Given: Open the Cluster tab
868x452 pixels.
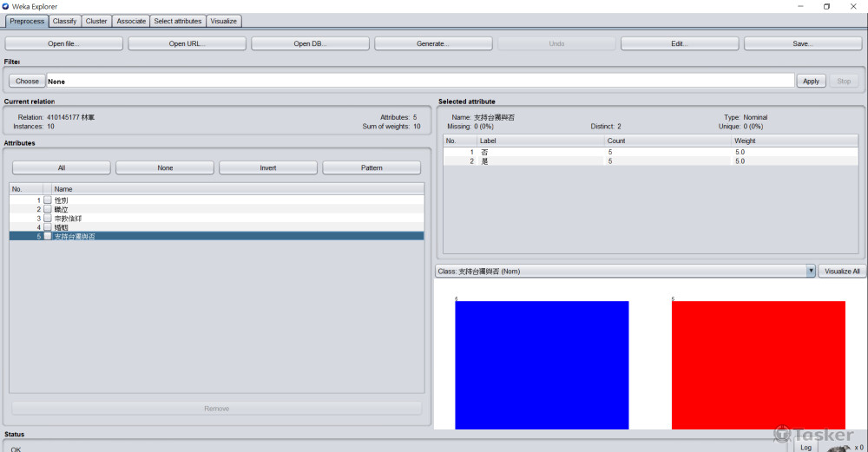Looking at the screenshot, I should pos(96,21).
